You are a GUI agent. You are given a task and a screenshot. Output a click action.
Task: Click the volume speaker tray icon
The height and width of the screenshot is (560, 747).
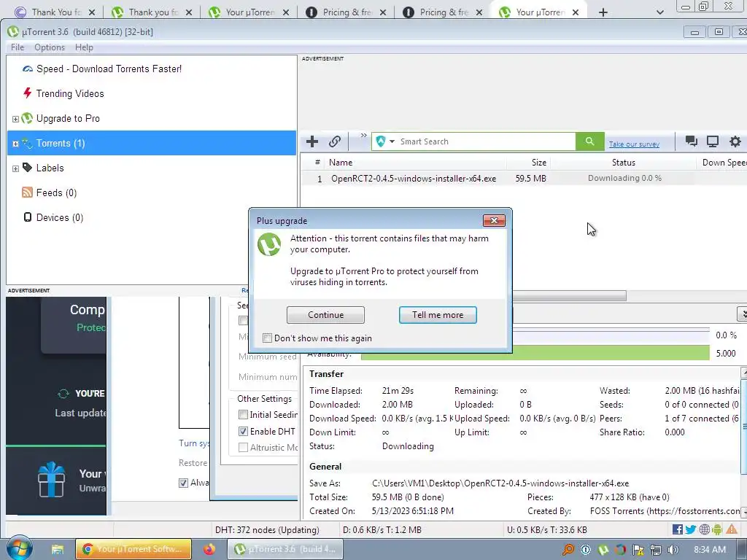(x=673, y=550)
